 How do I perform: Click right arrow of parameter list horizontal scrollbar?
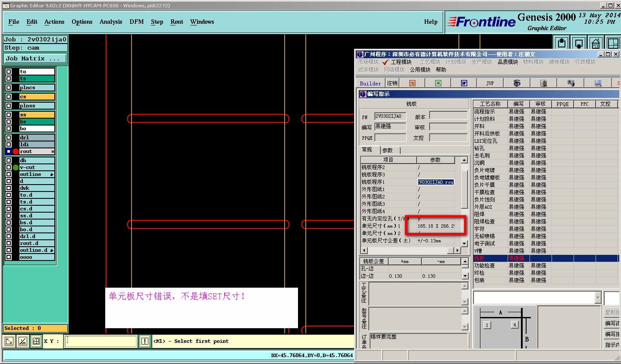458,250
